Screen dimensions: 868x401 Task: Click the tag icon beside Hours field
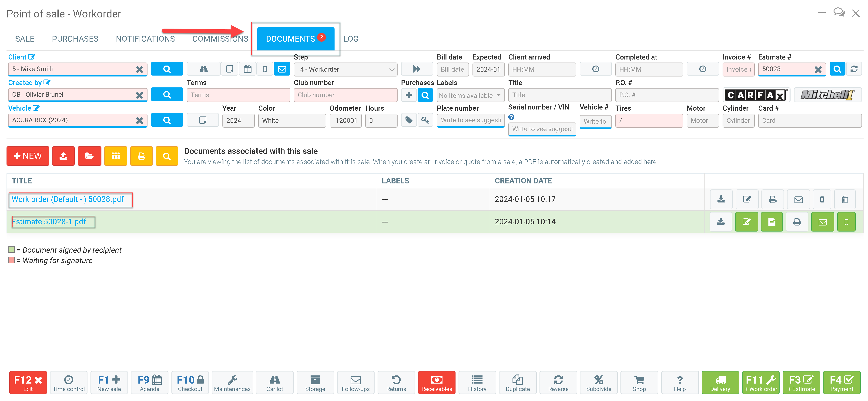pyautogui.click(x=409, y=120)
